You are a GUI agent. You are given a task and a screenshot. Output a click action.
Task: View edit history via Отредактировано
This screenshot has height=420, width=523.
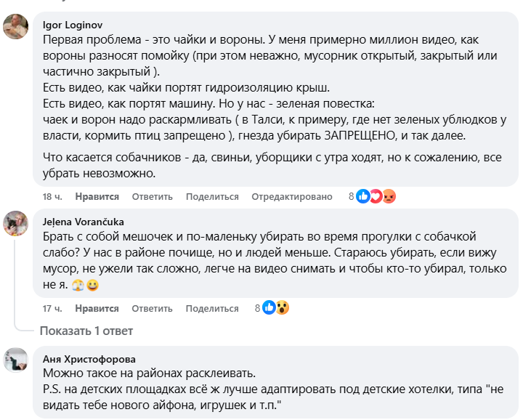(x=292, y=197)
